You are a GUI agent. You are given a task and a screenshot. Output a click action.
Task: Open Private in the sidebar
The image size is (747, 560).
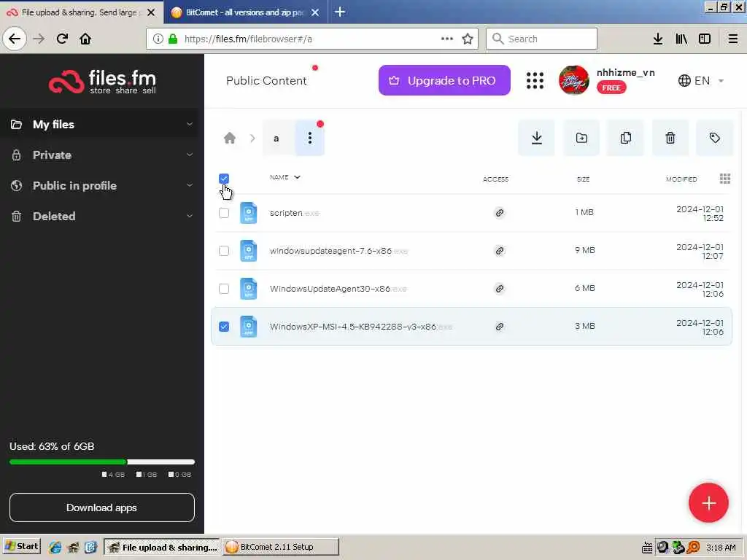(52, 155)
